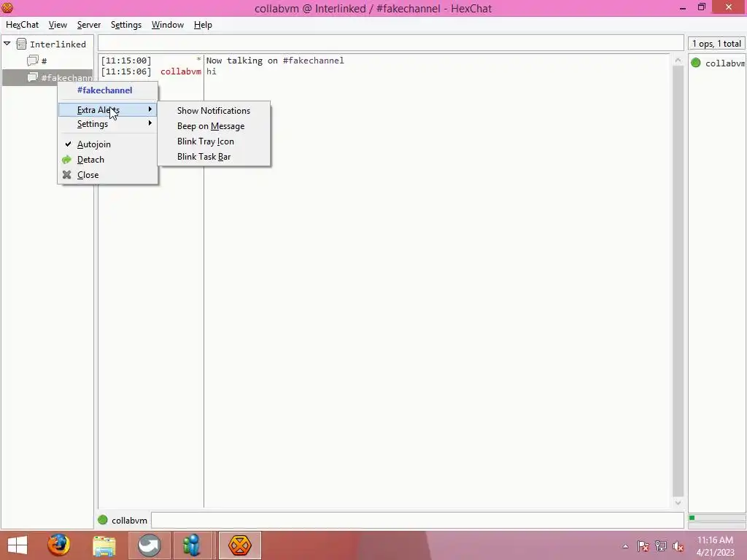Viewport: 747px width, 560px height.
Task: Click the taskbar clock
Action: click(715, 545)
